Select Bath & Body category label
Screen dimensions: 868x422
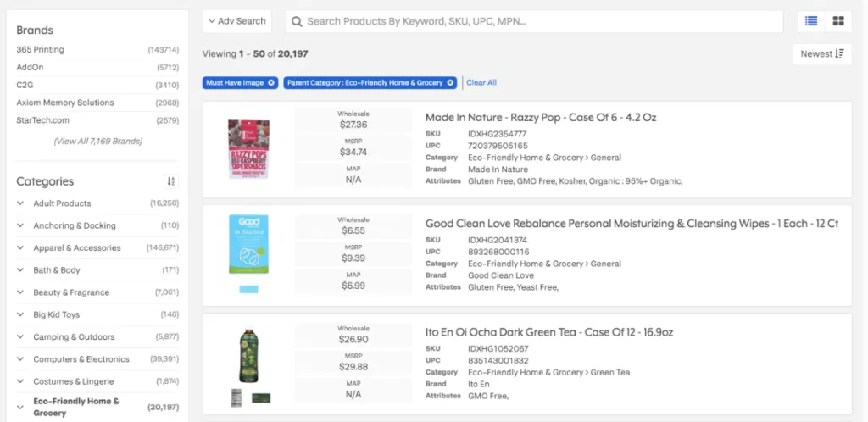(57, 270)
